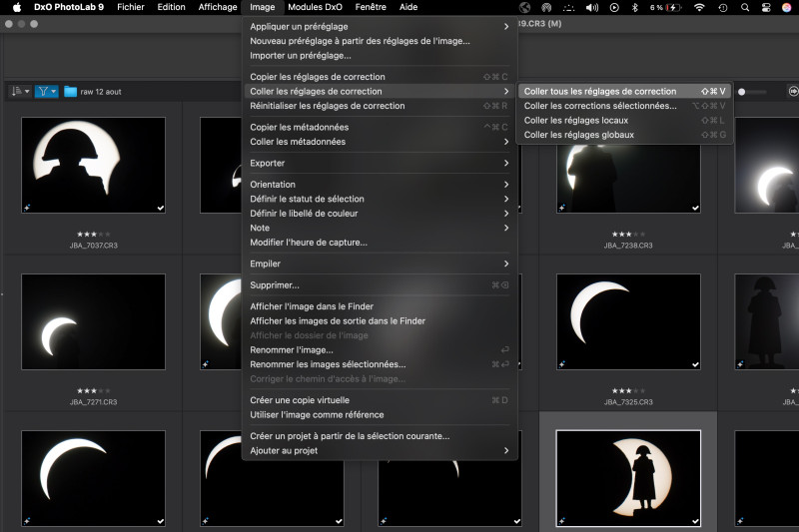Click the Now Playing play icon

614,7
